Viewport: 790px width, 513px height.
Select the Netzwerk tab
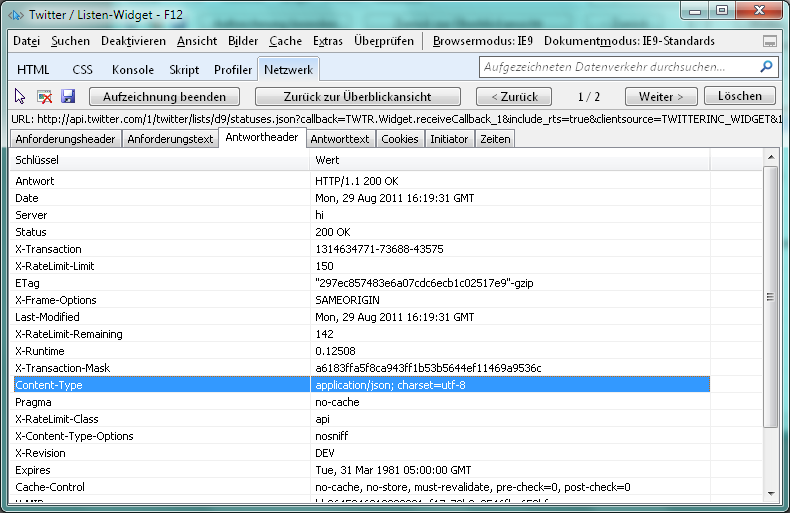[x=288, y=69]
